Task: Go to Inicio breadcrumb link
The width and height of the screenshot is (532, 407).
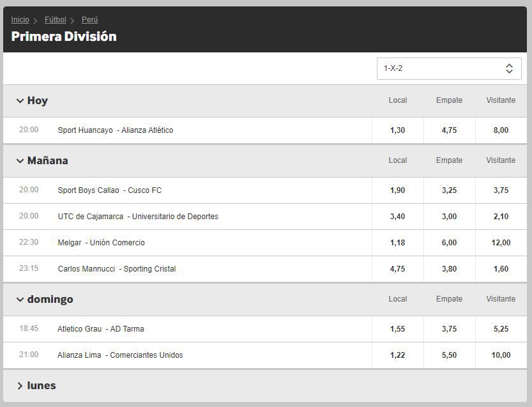Action: point(20,20)
